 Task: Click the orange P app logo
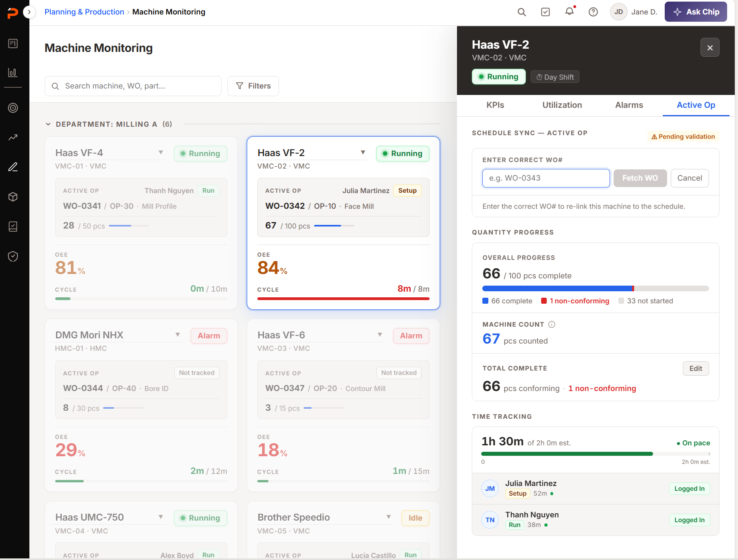coord(13,13)
